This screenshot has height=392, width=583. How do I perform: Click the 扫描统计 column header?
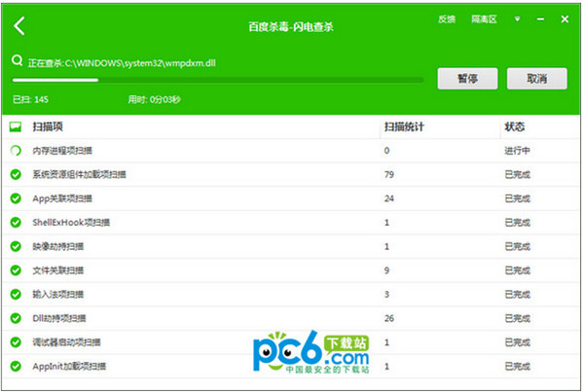click(404, 126)
